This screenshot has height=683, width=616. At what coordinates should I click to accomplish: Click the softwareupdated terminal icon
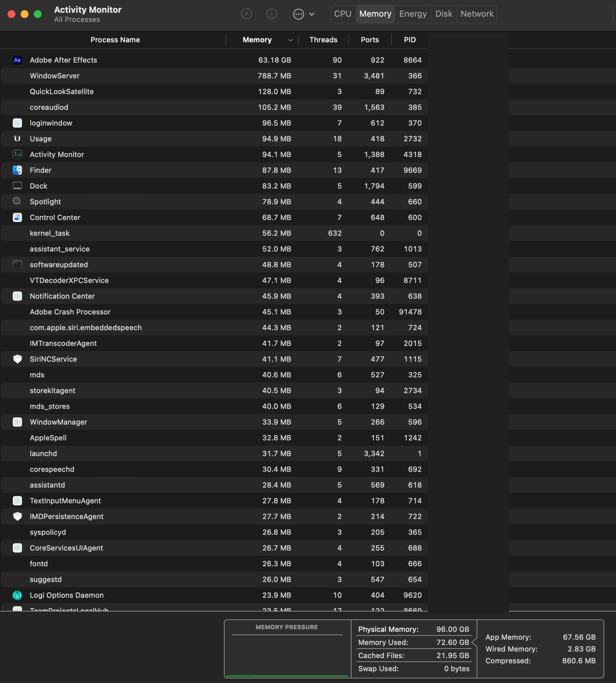pos(17,264)
